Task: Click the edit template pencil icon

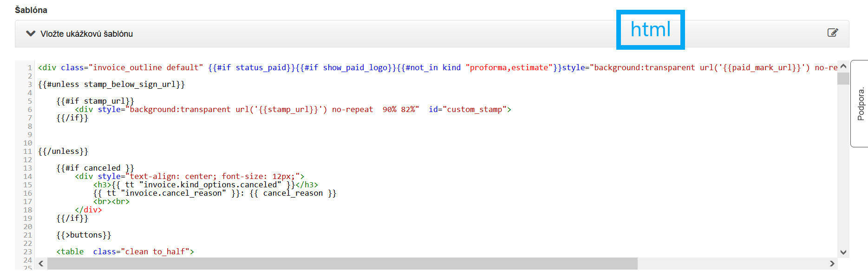Action: pos(832,33)
